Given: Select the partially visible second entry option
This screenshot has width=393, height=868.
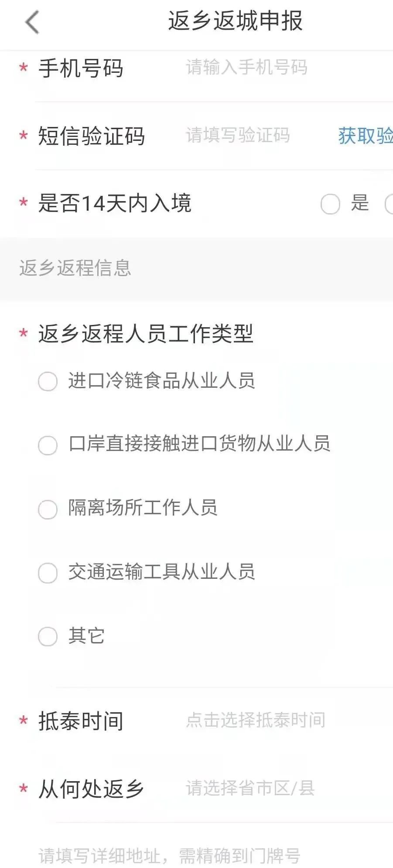Looking at the screenshot, I should [389, 204].
